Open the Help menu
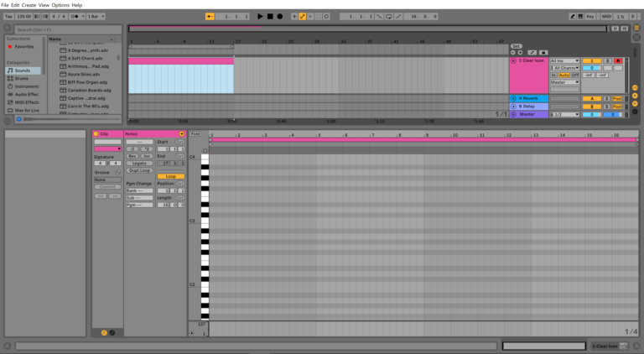 pyautogui.click(x=77, y=5)
